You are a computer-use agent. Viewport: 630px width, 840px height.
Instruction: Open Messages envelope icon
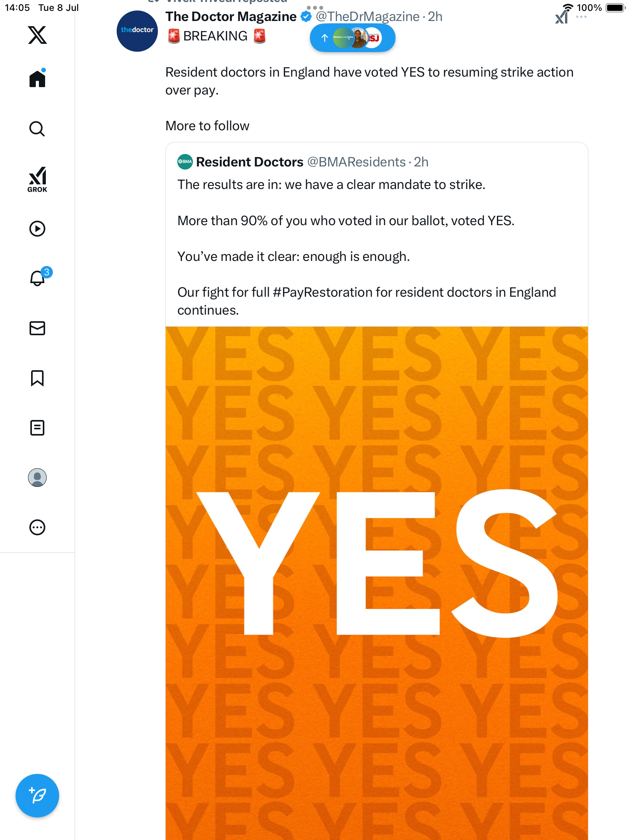37,328
